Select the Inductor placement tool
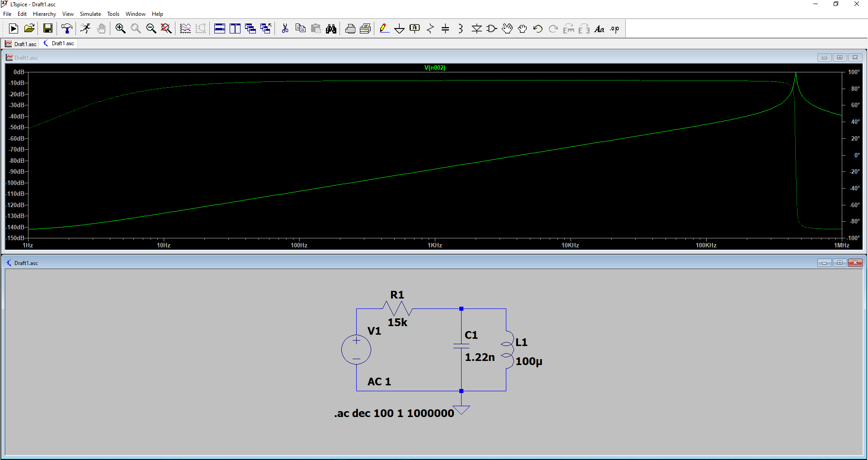868x460 pixels. tap(461, 29)
